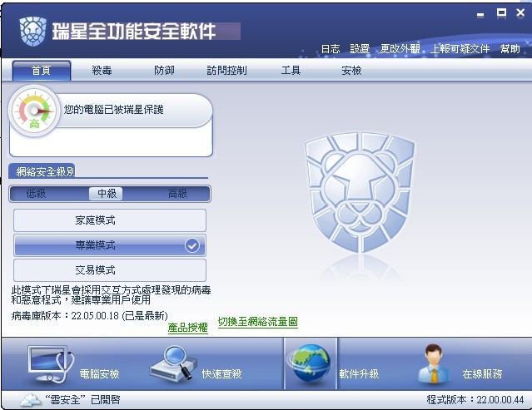Click the Rising lion shield logo in title bar
This screenshot has width=532, height=410.
[x=32, y=31]
